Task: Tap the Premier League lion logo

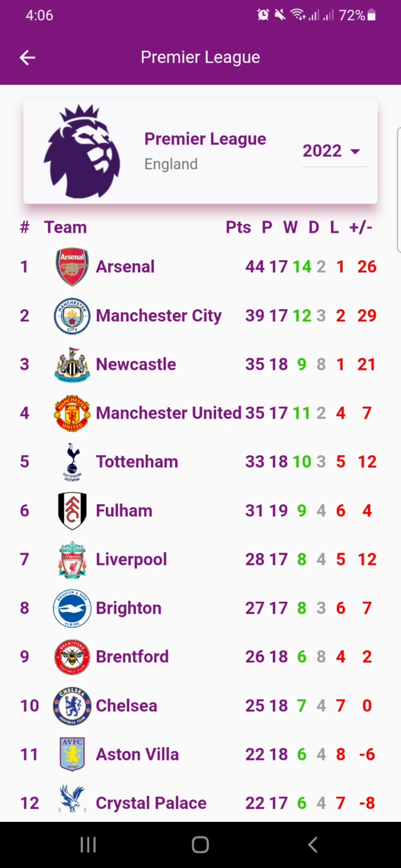Action: pos(82,151)
